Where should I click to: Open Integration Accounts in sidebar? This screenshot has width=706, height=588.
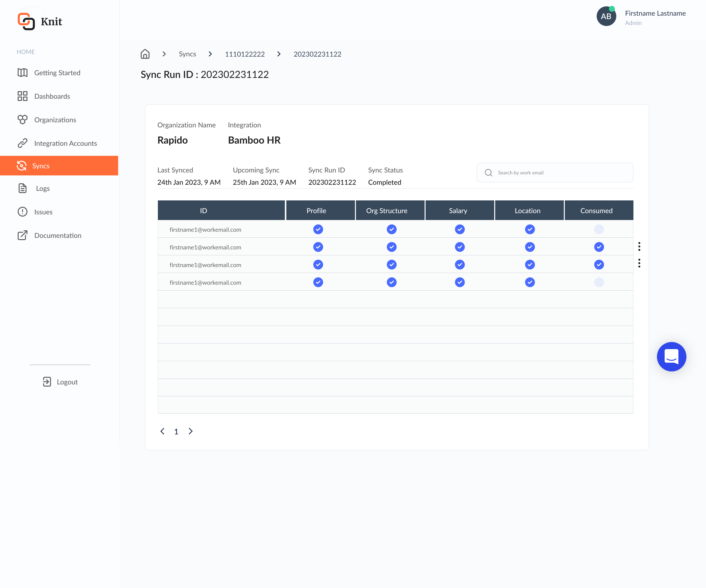coord(65,143)
